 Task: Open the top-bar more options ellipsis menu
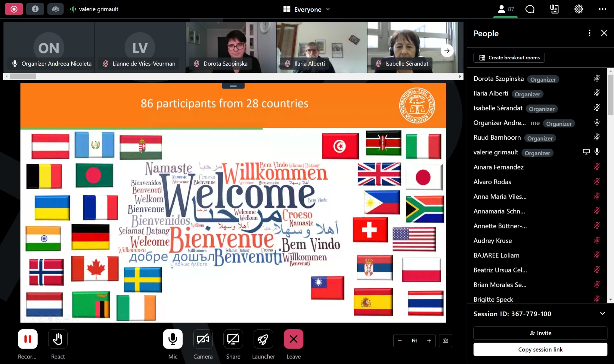(602, 9)
